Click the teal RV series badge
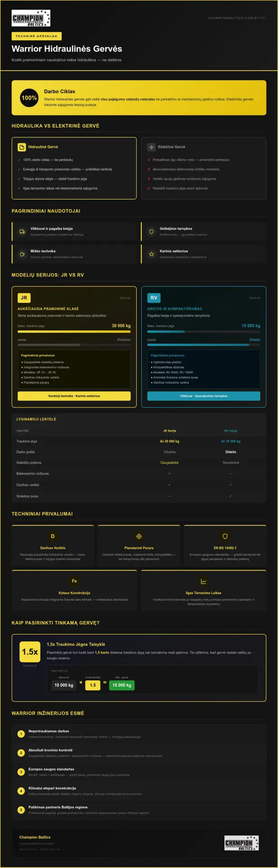 point(154,298)
